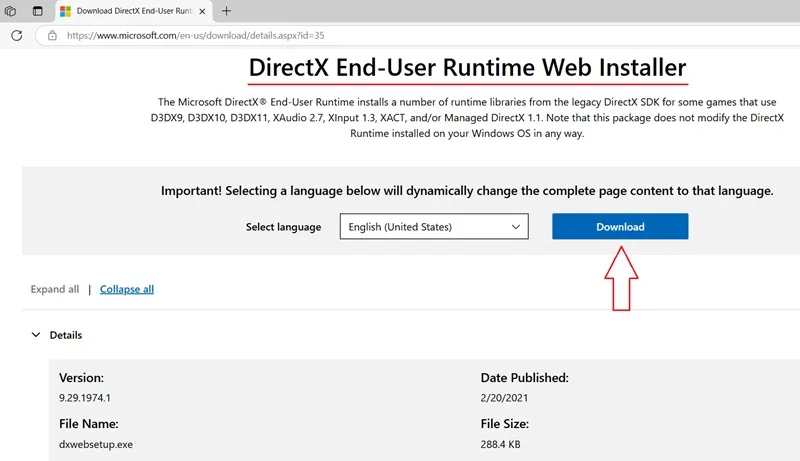Click the file name dxwebsetup.exe
The height and width of the screenshot is (461, 800).
[96, 444]
